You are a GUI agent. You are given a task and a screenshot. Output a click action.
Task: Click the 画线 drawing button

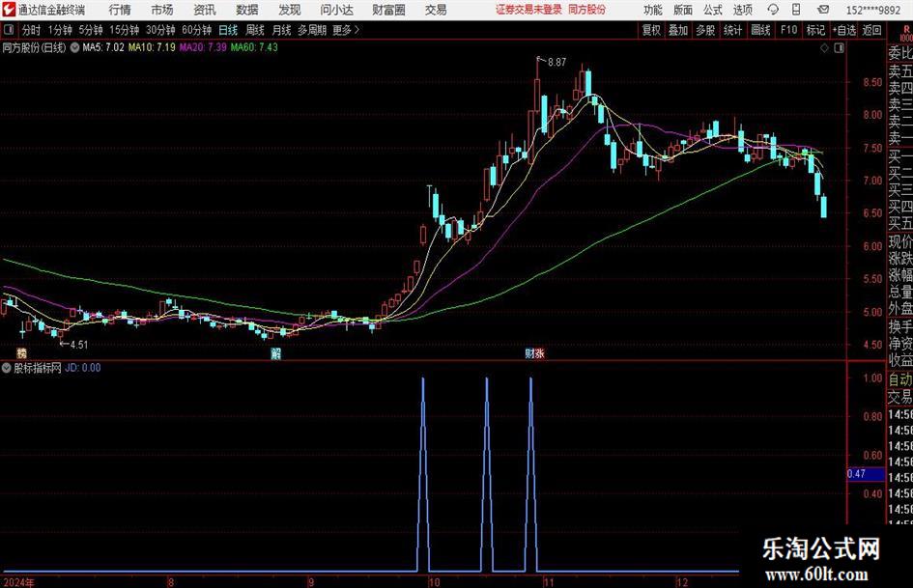(760, 30)
